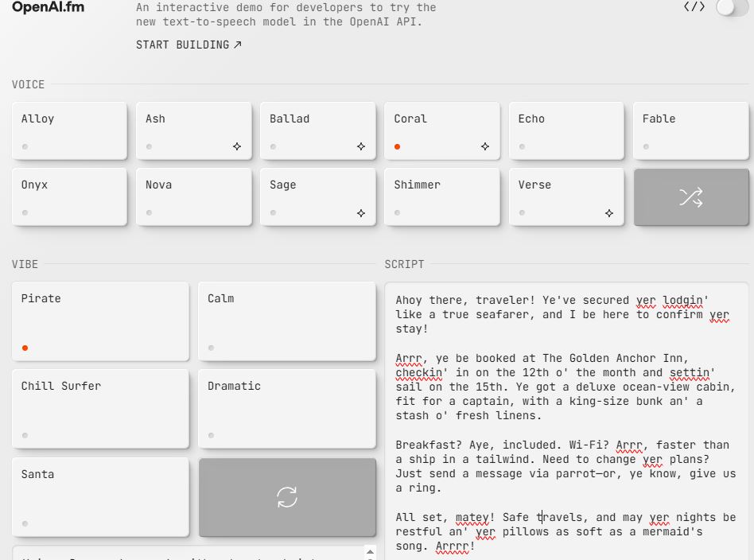Choose the Calm vibe

286,321
